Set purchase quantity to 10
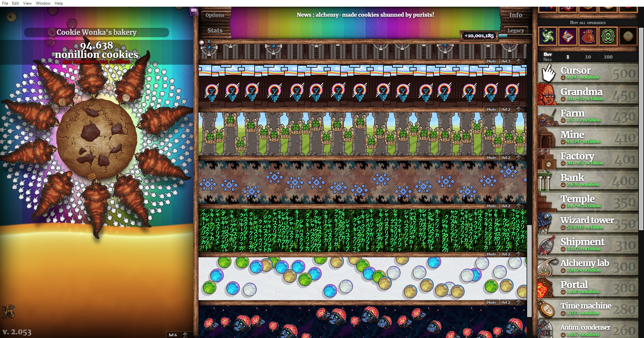The image size is (644, 338). click(588, 57)
